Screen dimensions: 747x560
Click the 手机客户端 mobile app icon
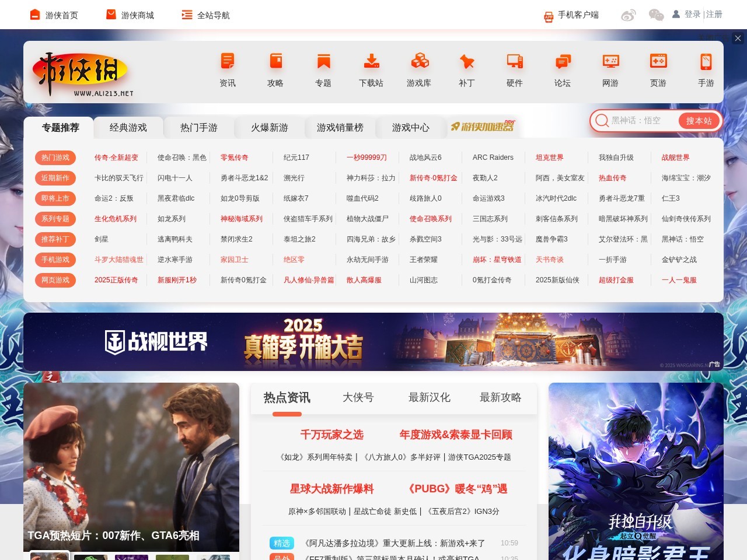coord(547,15)
